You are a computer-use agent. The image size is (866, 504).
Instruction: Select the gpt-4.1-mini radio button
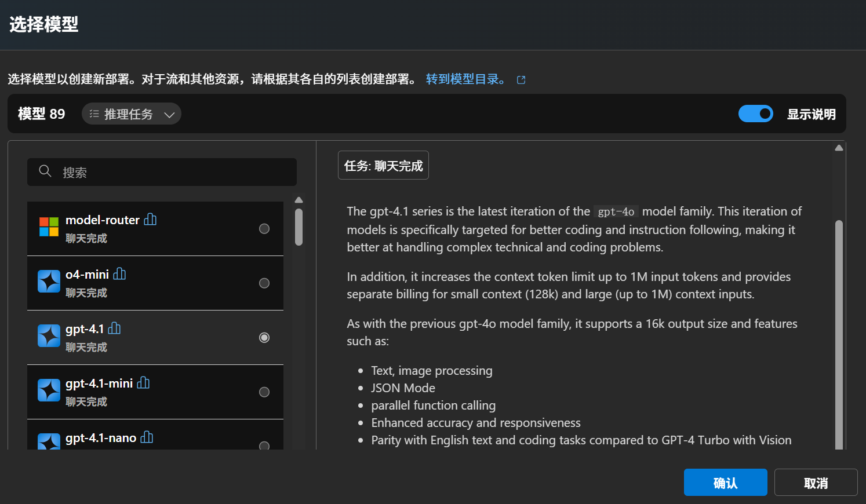264,392
